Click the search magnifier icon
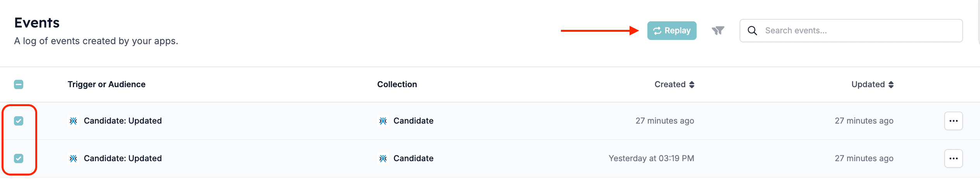This screenshot has width=980, height=179. [752, 31]
